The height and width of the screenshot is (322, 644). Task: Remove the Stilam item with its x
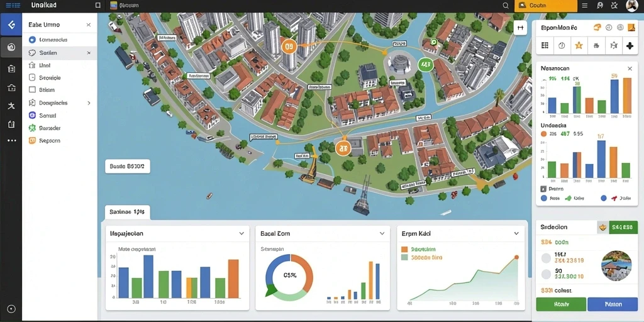click(89, 53)
